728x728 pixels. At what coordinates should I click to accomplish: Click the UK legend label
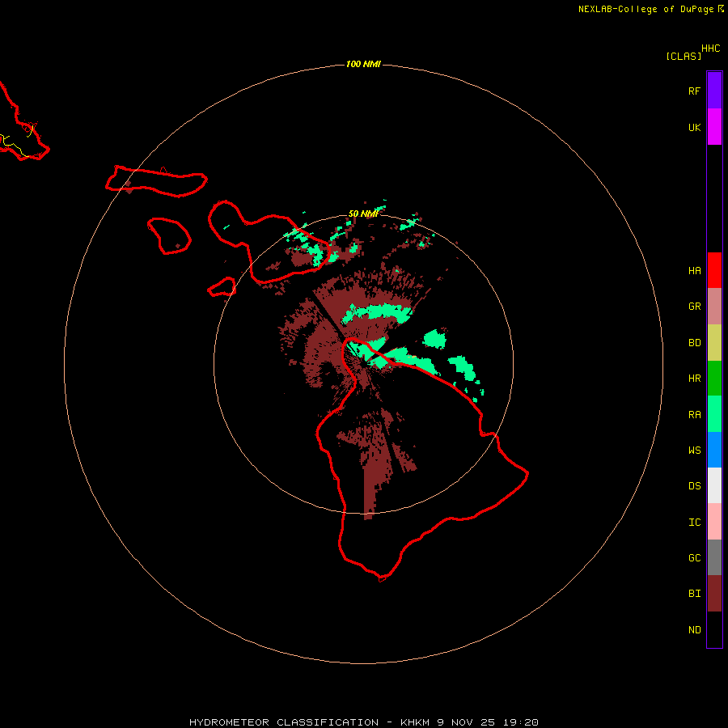[x=694, y=127]
